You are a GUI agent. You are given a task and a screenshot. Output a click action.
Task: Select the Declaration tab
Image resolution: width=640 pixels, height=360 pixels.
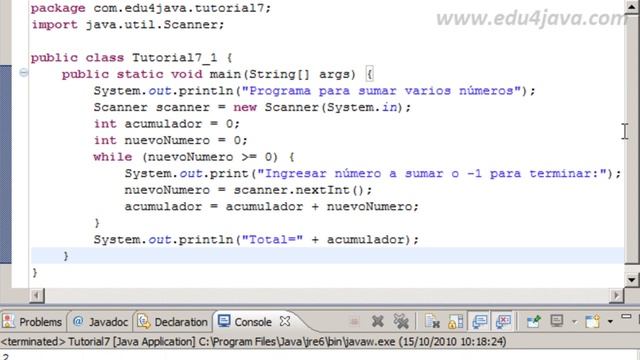pyautogui.click(x=173, y=322)
